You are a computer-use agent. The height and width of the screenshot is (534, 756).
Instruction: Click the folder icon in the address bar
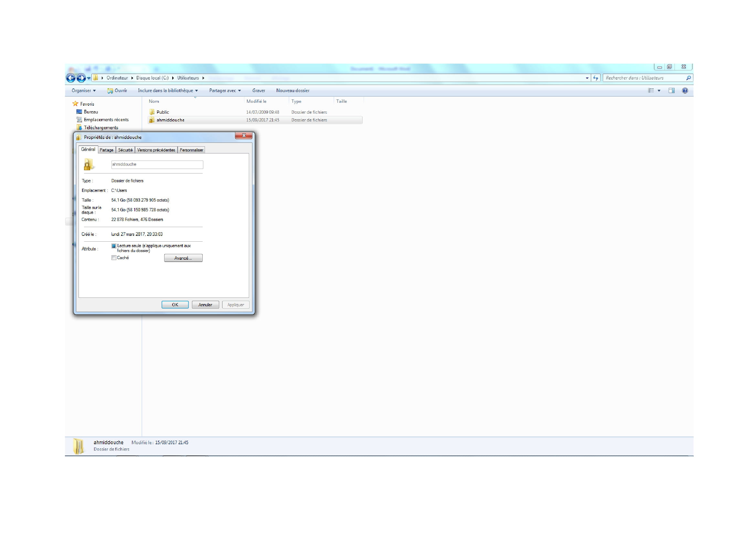(95, 78)
